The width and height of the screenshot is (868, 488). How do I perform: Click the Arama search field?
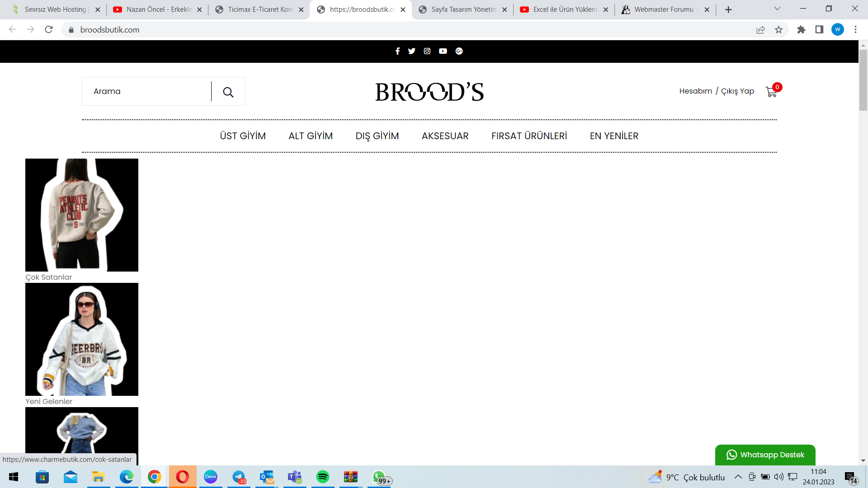146,91
